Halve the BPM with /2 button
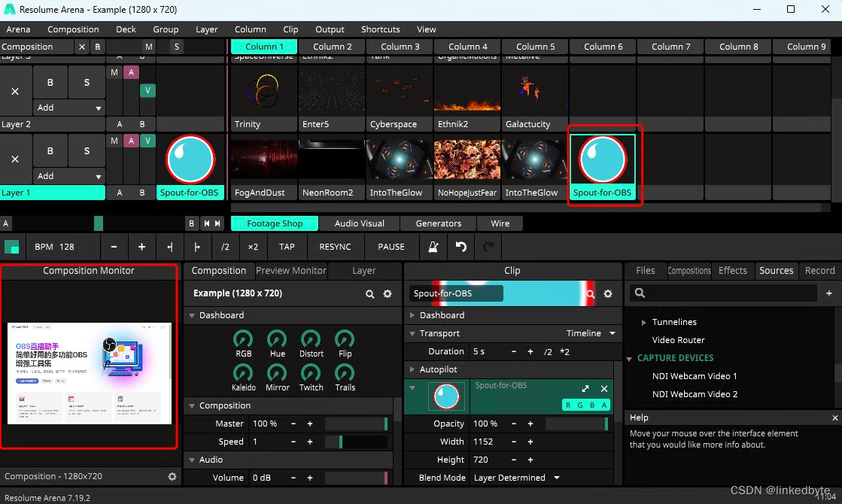The image size is (842, 504). pyautogui.click(x=225, y=247)
